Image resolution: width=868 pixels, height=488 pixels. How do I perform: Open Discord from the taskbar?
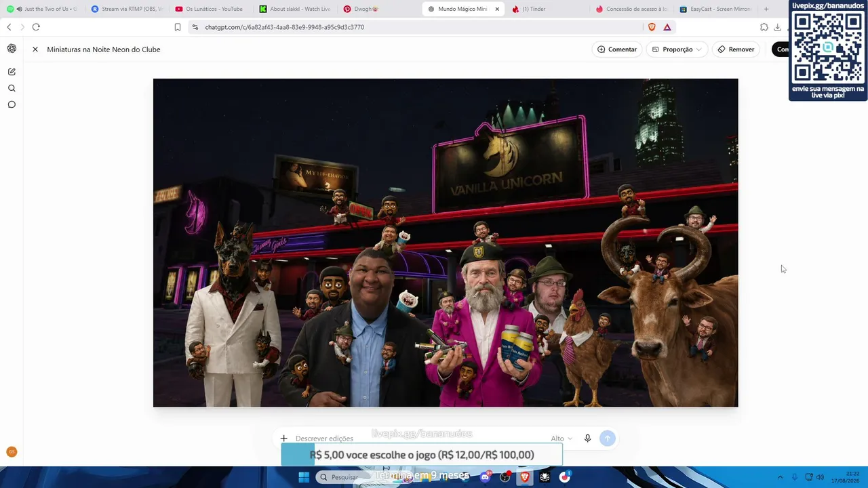pos(485,477)
